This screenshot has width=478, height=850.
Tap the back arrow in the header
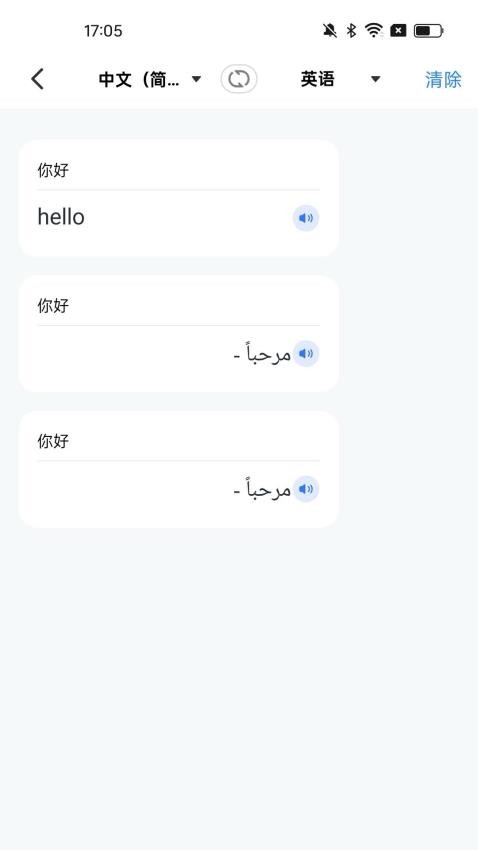click(x=37, y=79)
